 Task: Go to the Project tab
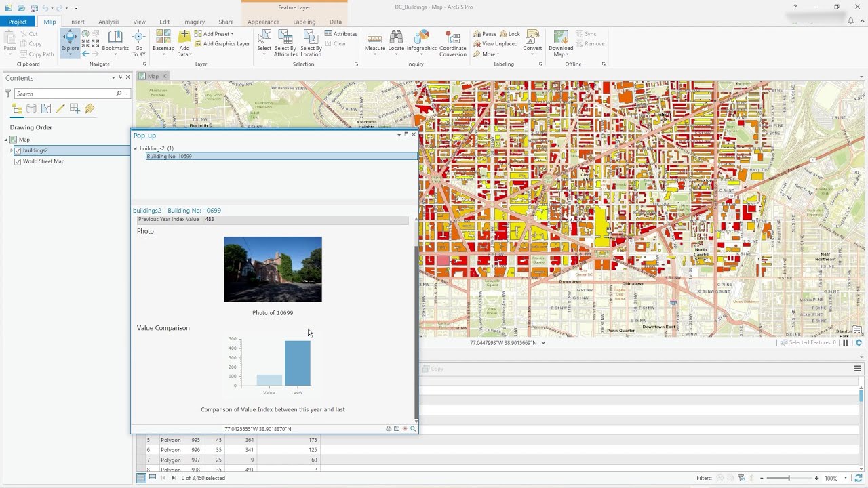pyautogui.click(x=18, y=22)
